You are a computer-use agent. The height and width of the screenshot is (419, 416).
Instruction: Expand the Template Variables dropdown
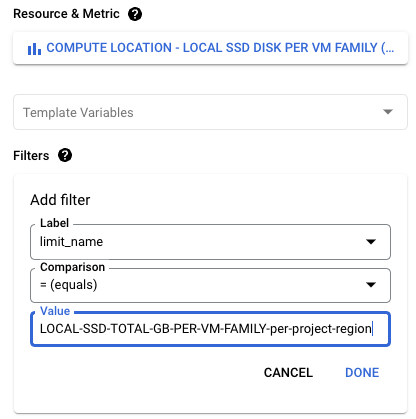coord(210,112)
